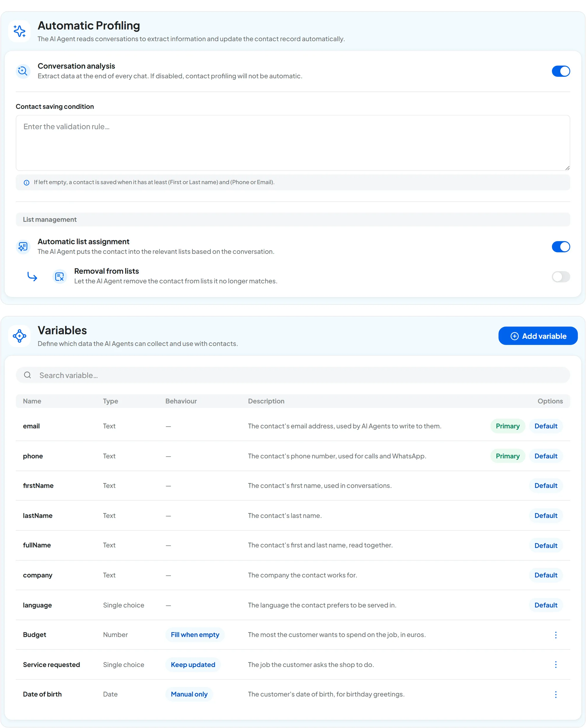Open options menu for Date of birth variable
Viewport: 586px width, 728px height.
556,694
